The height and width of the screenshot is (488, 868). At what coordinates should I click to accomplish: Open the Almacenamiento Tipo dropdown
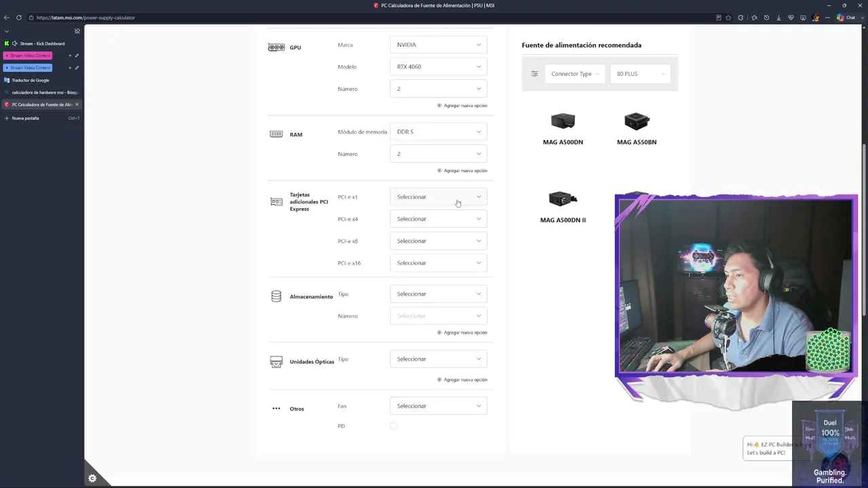coord(438,293)
